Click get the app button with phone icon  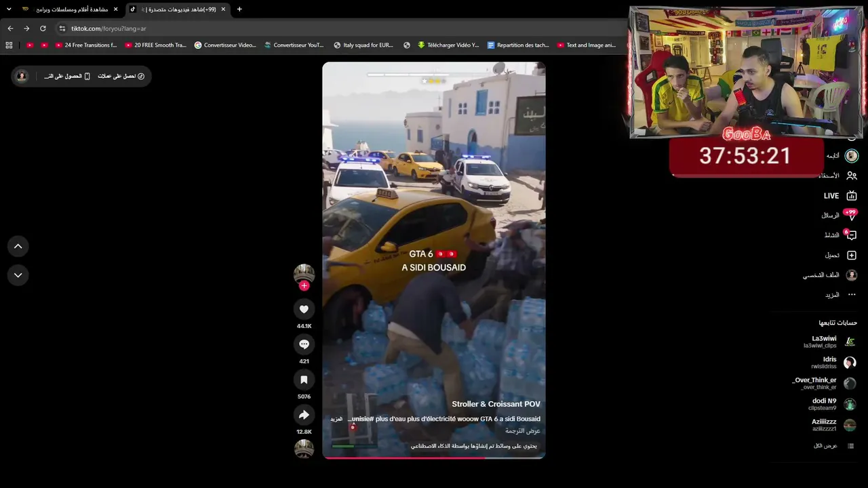(67, 77)
